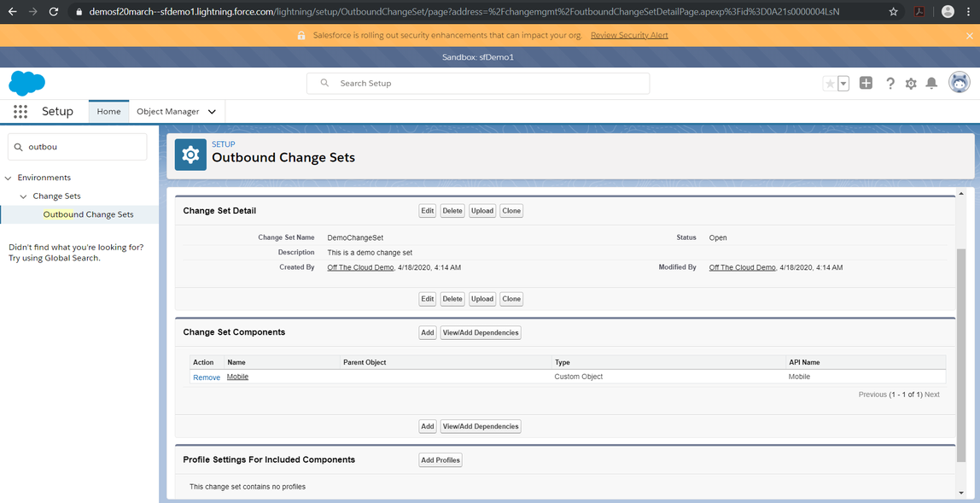Open the Setup gear icon in header

point(911,84)
